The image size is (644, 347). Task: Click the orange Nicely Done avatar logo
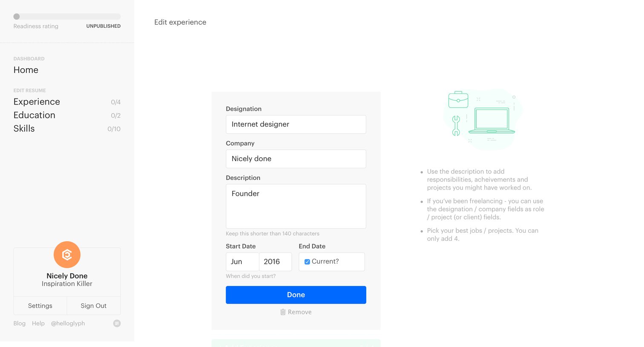67,254
